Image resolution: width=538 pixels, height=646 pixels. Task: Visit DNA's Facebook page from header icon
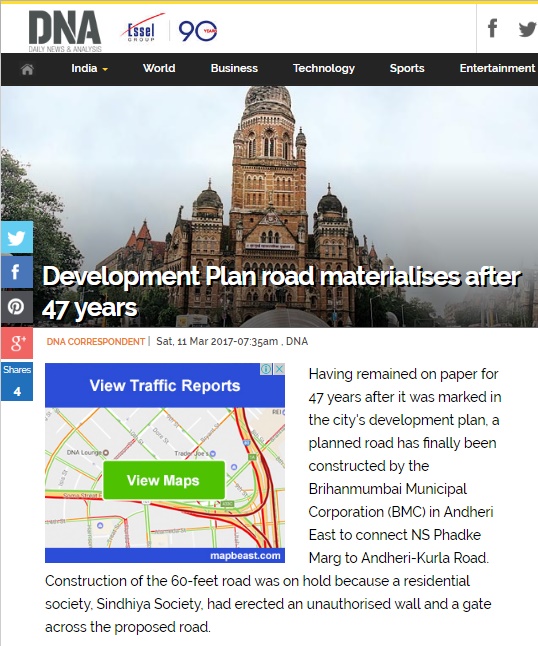pos(492,28)
